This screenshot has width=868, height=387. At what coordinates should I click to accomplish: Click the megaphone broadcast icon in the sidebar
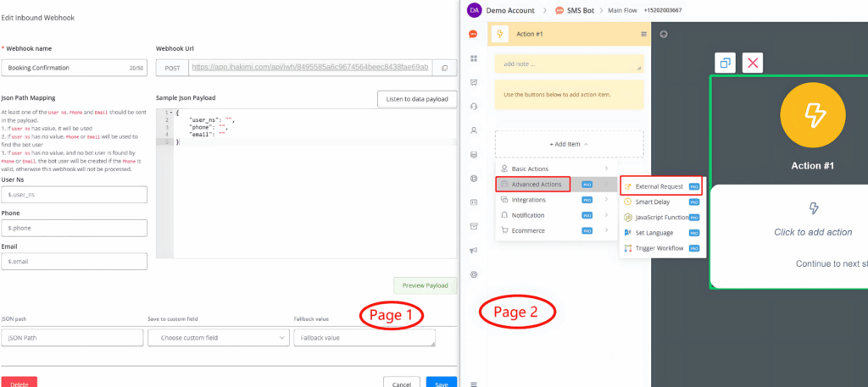click(474, 250)
